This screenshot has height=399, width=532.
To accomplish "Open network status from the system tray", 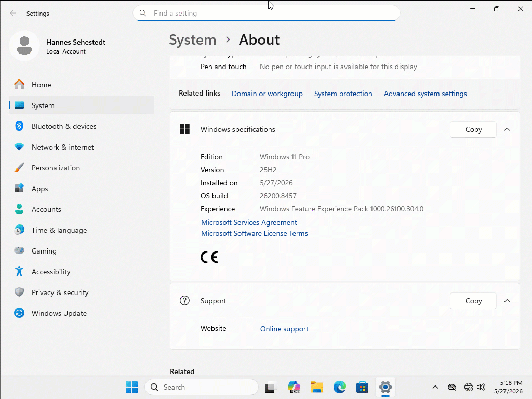I will pos(469,387).
